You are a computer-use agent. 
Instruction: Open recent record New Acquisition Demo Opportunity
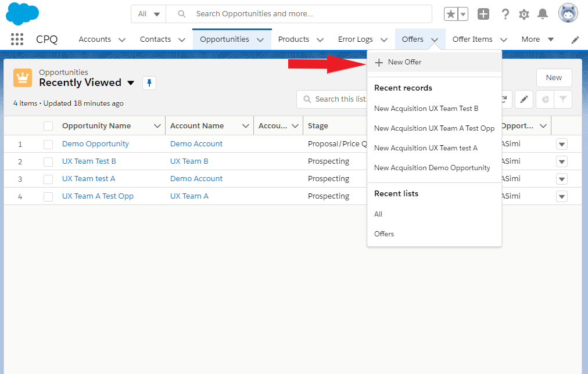(x=432, y=168)
